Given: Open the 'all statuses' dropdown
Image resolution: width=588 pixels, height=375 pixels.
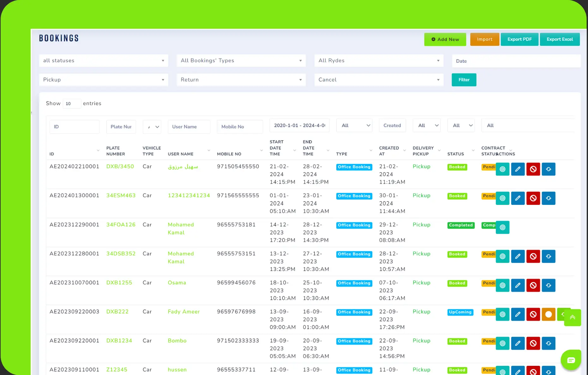Looking at the screenshot, I should click(x=104, y=61).
